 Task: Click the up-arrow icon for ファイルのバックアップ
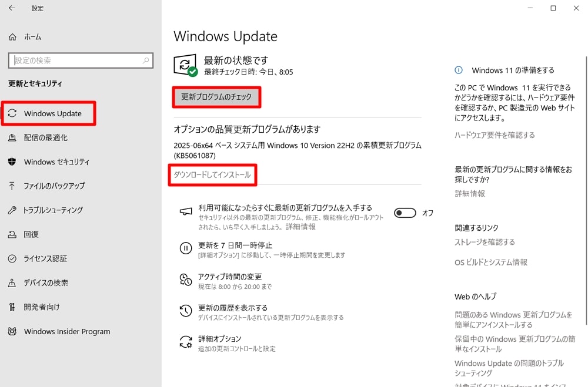point(12,186)
